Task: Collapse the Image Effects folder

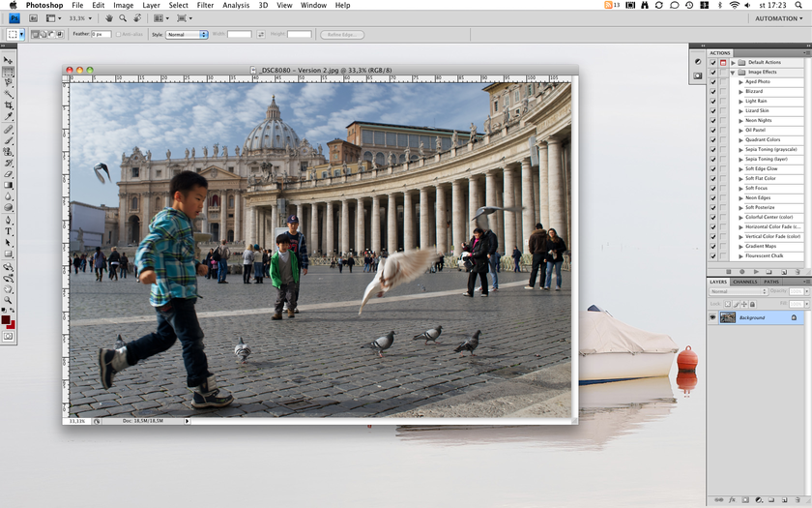Action: pos(733,73)
